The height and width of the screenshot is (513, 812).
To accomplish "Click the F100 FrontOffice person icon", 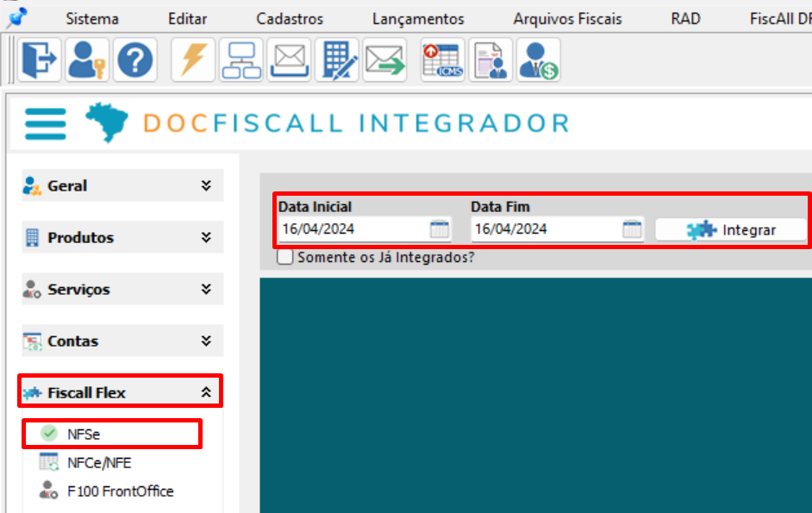I will point(48,491).
